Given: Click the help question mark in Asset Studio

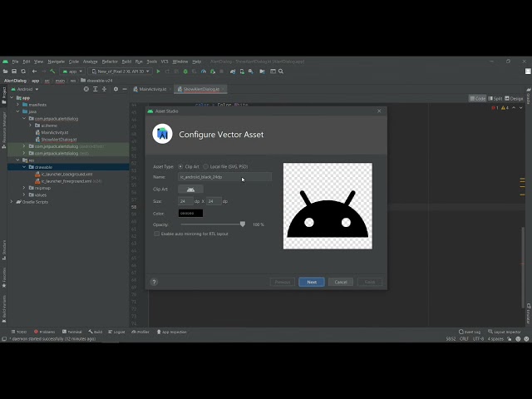Looking at the screenshot, I should click(x=154, y=282).
